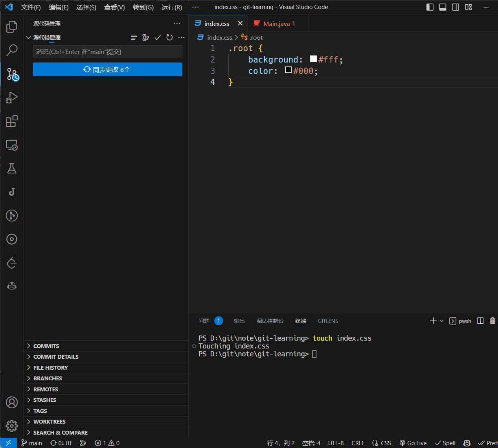This screenshot has height=448, width=498.
Task: Click the 同步更改 sync changes button
Action: 107,70
